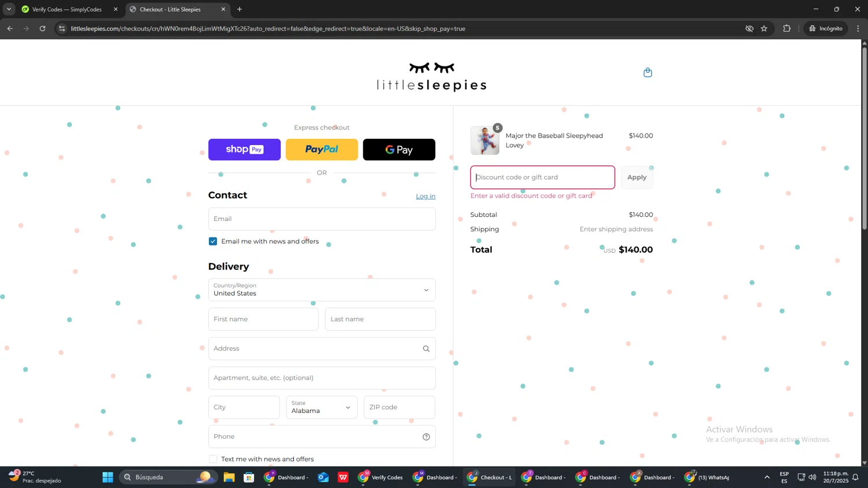Click the Major the Baseball Lovey product thumbnail
Screen dimensions: 868x488
coord(485,141)
